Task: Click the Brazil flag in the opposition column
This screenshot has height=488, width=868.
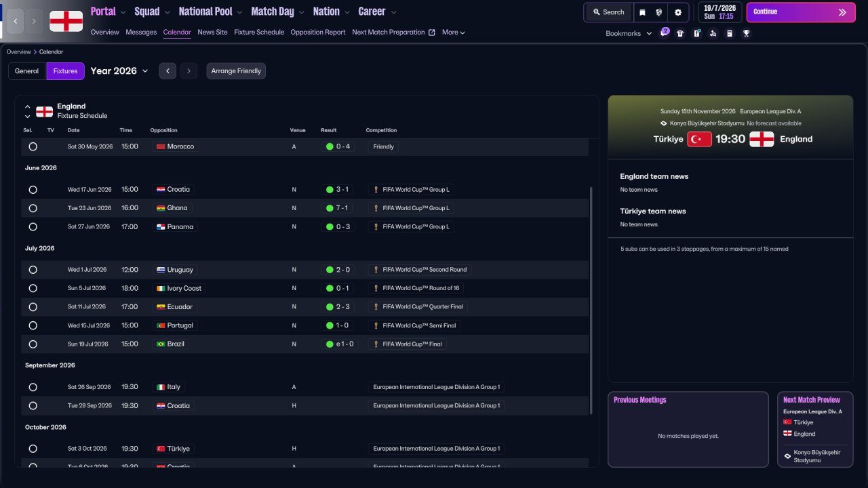Action: click(161, 344)
